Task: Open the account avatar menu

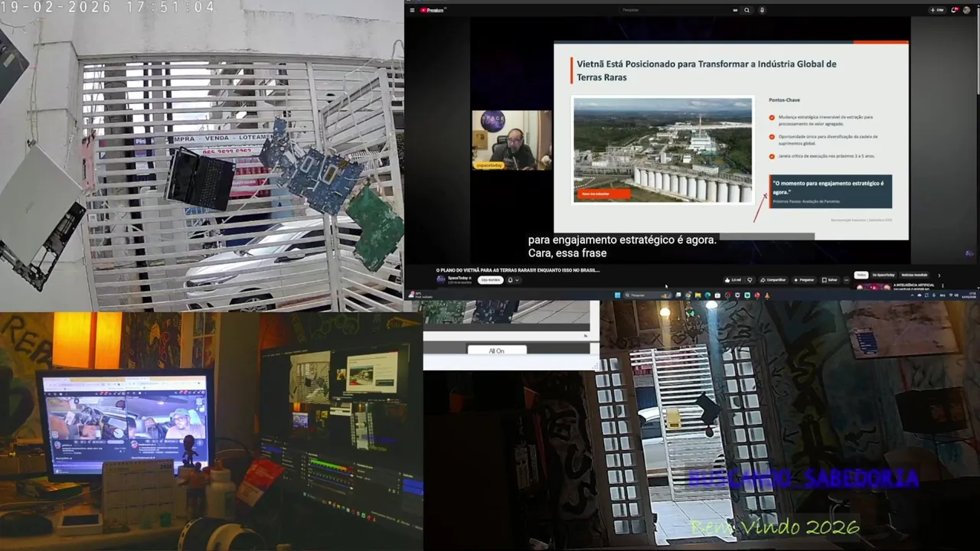Action: tap(967, 10)
